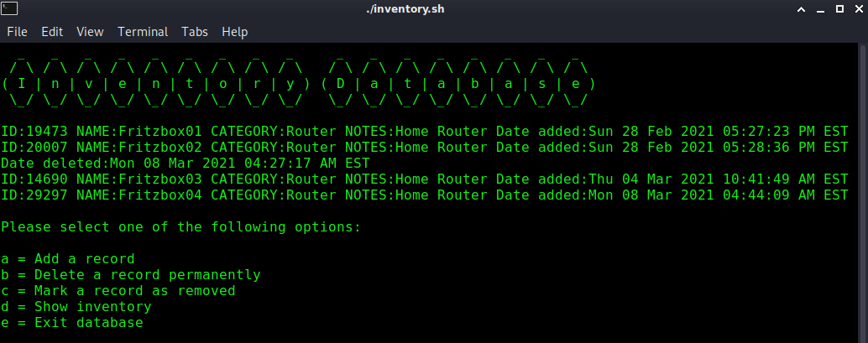Viewport: 868px width, 343px height.
Task: Open the Edit menu
Action: (52, 32)
